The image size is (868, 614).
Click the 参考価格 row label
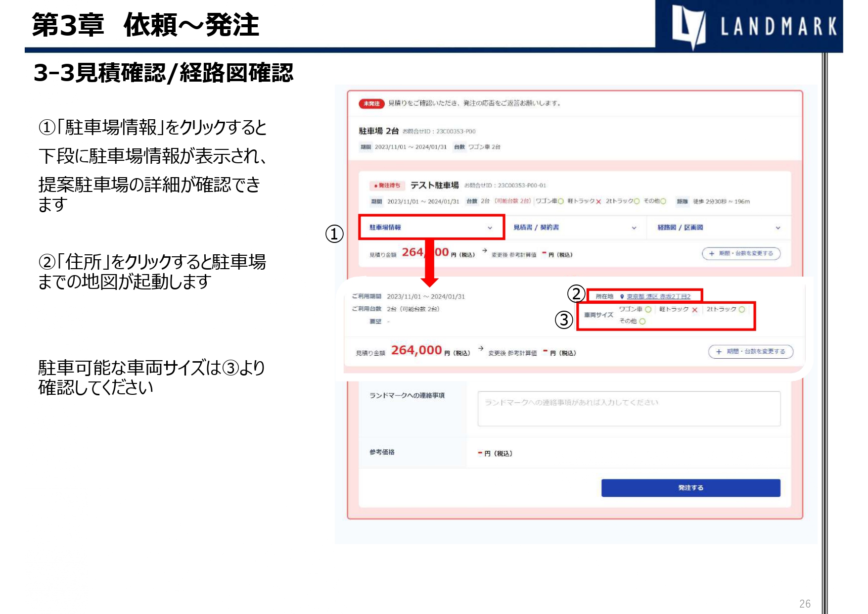tap(382, 452)
